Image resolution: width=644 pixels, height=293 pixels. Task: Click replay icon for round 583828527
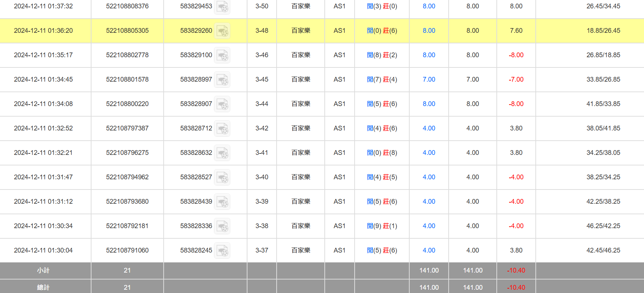[x=222, y=177]
